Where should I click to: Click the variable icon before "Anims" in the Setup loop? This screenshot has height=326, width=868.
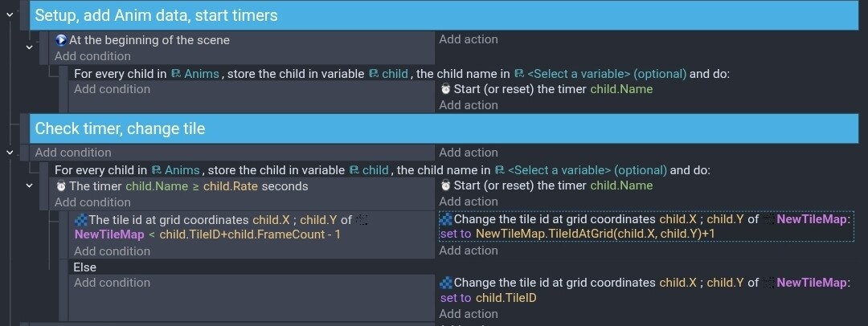coord(175,73)
